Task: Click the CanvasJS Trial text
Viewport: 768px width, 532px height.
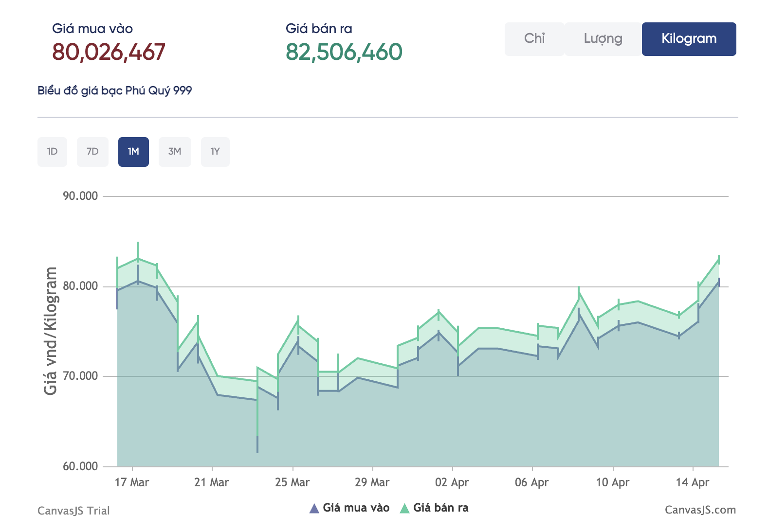Action: point(73,511)
